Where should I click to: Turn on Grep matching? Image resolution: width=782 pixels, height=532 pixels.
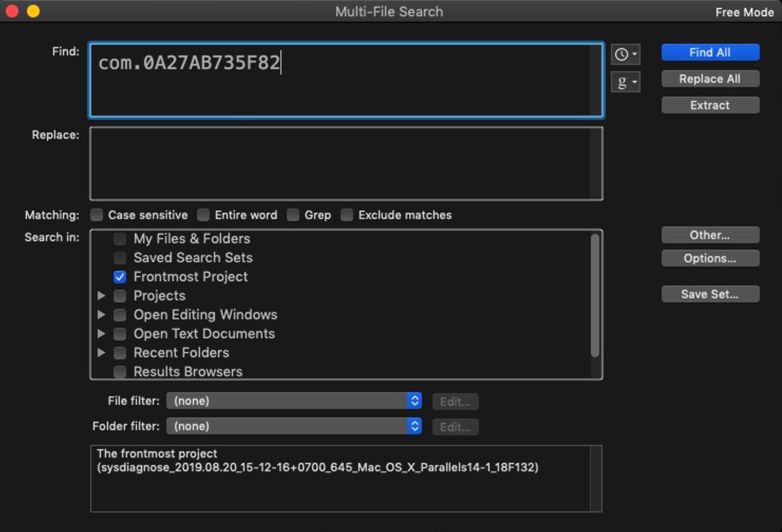click(x=293, y=215)
